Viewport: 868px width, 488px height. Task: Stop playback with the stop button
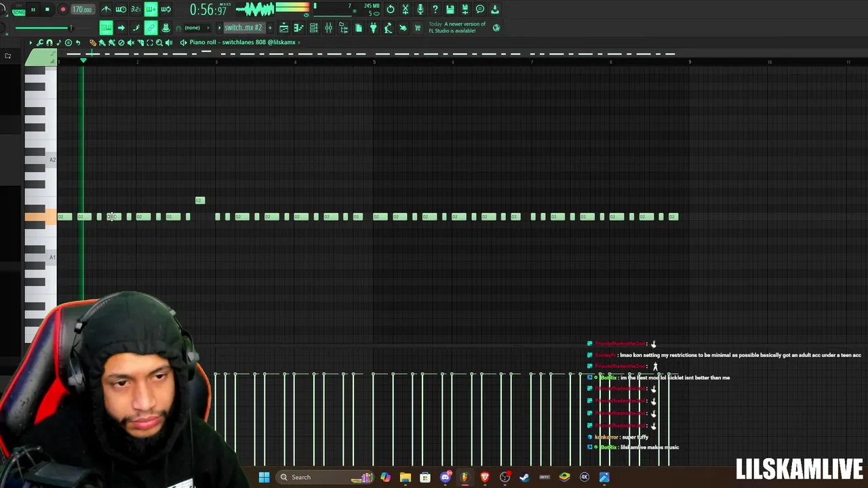47,9
